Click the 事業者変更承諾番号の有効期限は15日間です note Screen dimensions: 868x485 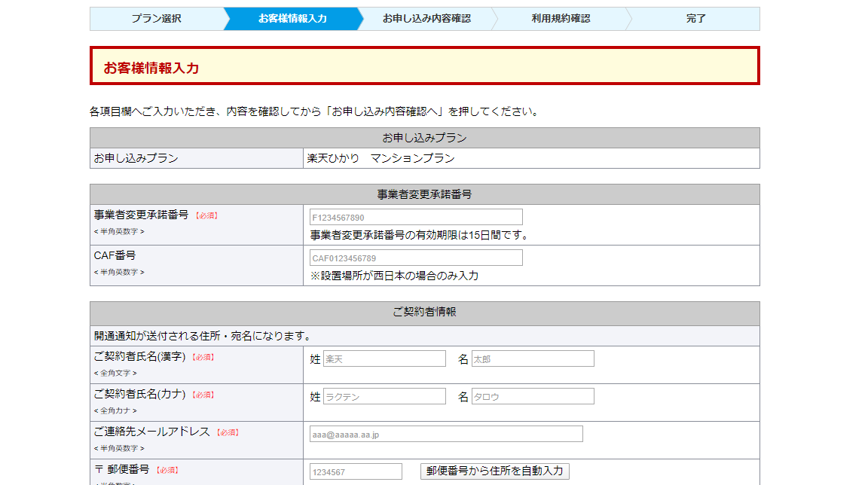click(x=420, y=235)
